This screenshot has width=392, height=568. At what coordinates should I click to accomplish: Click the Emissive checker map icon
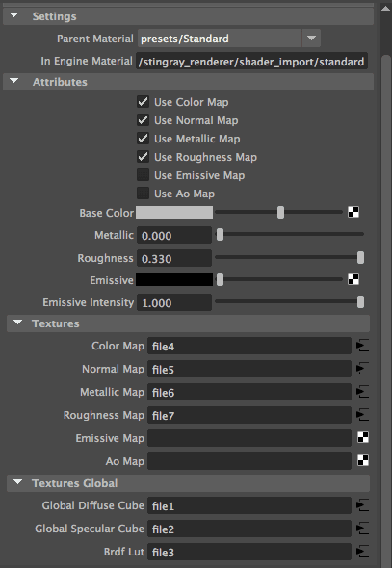[x=353, y=279]
